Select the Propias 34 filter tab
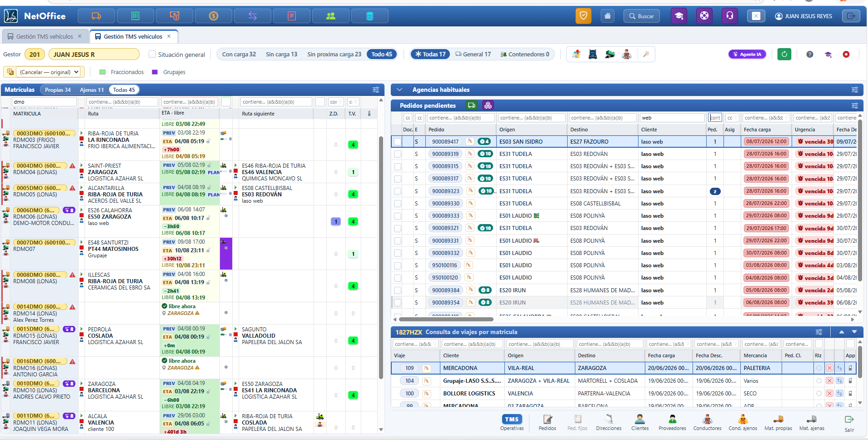The height and width of the screenshot is (440, 868). coord(58,90)
